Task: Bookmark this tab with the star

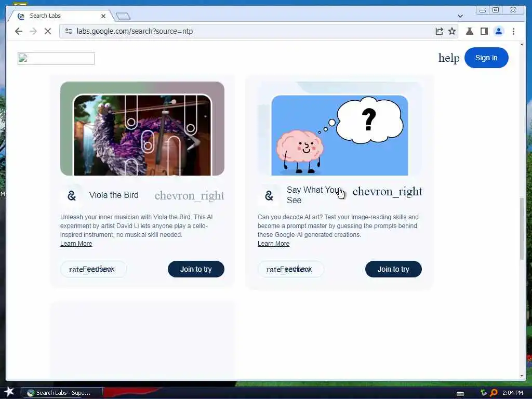Action: click(452, 31)
